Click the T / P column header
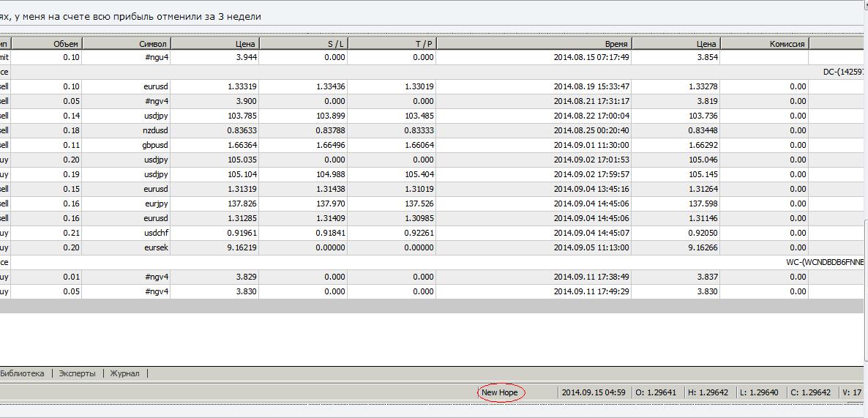 (392, 44)
